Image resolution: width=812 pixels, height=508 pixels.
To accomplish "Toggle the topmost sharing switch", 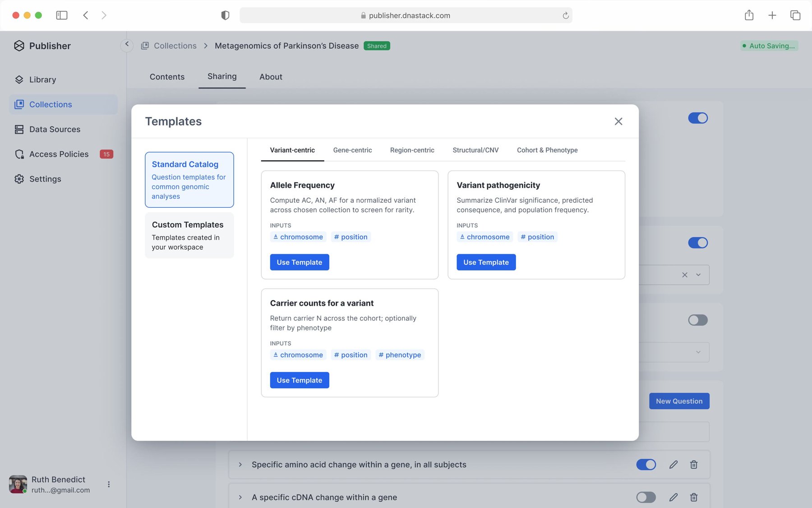I will 698,118.
